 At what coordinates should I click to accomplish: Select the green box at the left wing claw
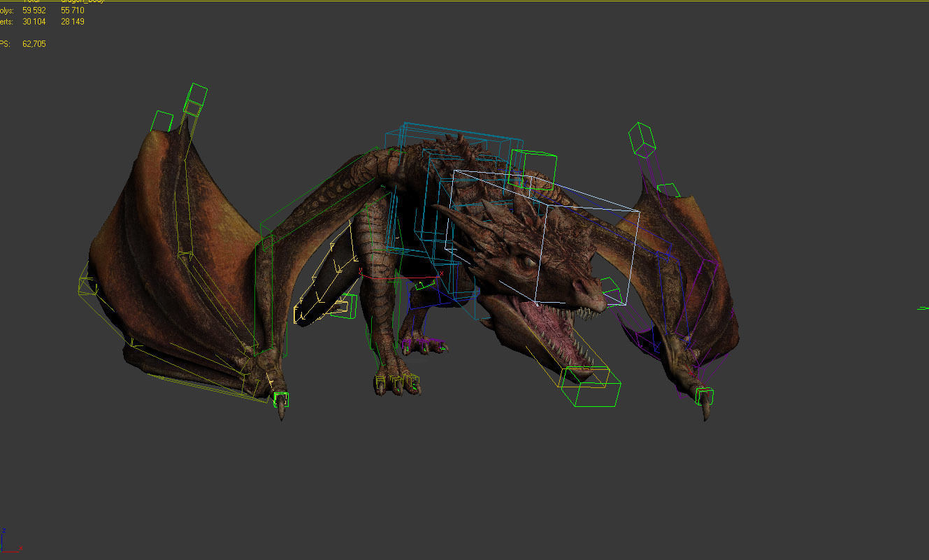pos(281,399)
